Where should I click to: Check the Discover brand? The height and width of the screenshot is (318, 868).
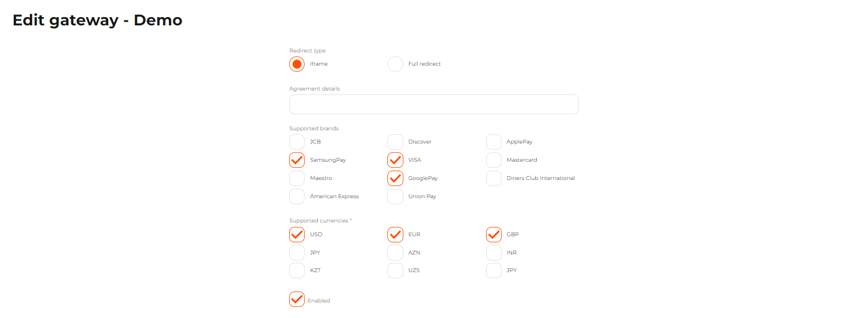(395, 142)
